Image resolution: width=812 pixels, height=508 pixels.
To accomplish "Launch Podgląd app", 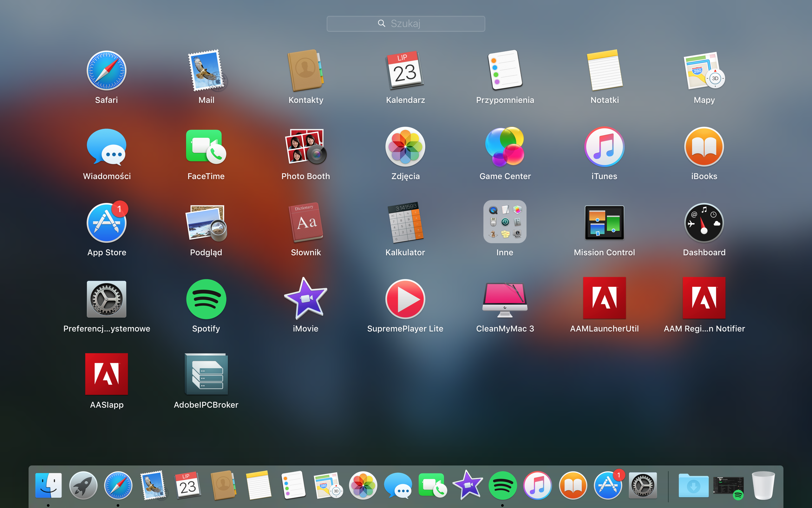I will pos(206,223).
